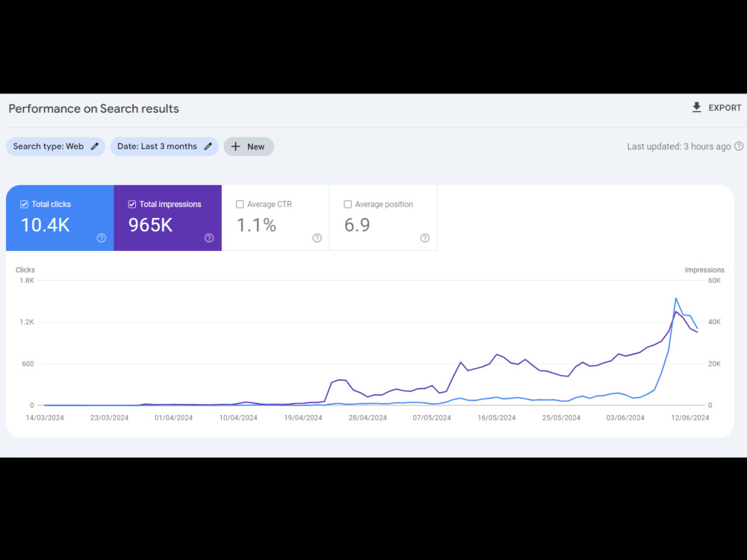Click the 600 clicks axis label
Screen dimensions: 747x560
click(28, 364)
